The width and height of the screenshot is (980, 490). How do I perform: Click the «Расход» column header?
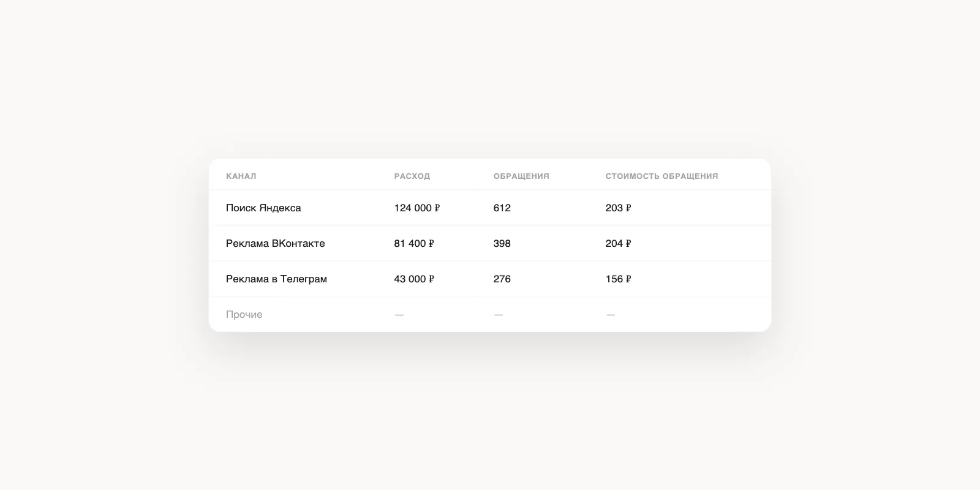[412, 176]
